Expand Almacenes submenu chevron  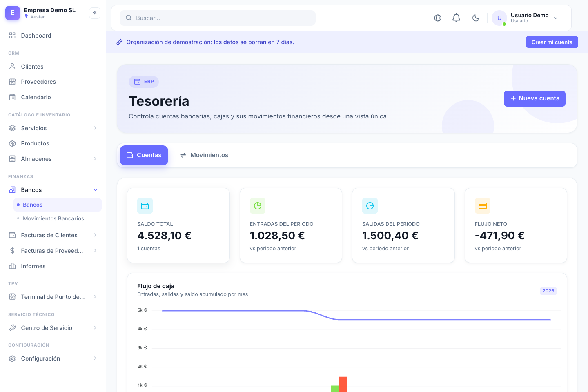95,159
